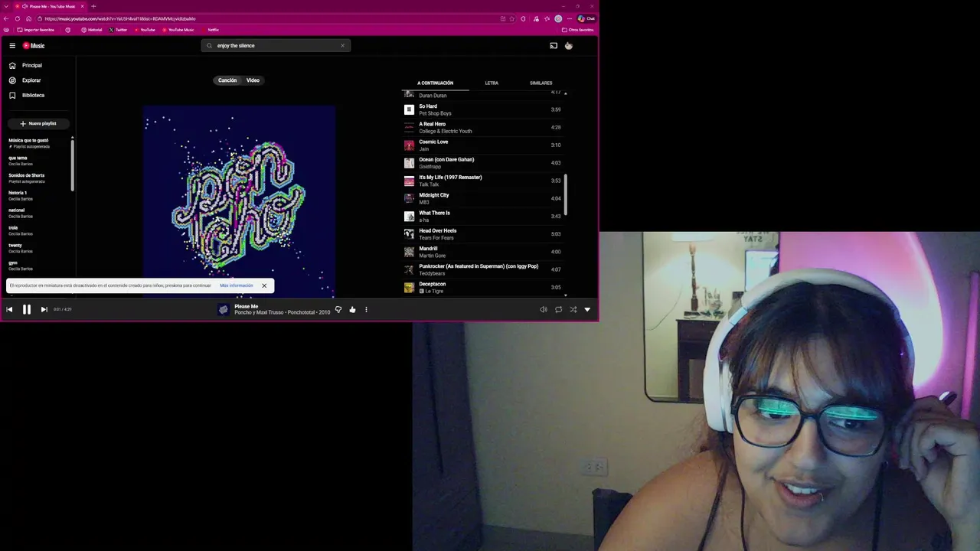Click the browser address bar URL
This screenshot has width=980, height=551.
119,18
